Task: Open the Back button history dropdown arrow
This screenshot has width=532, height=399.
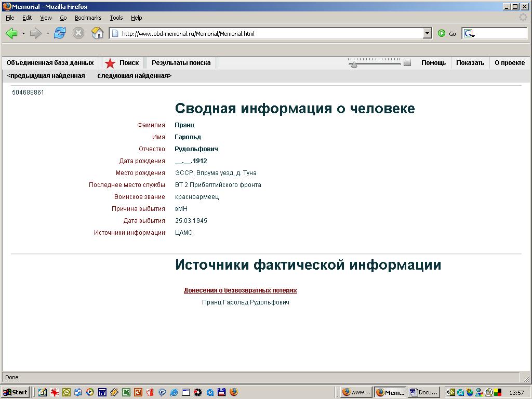Action: tap(23, 34)
